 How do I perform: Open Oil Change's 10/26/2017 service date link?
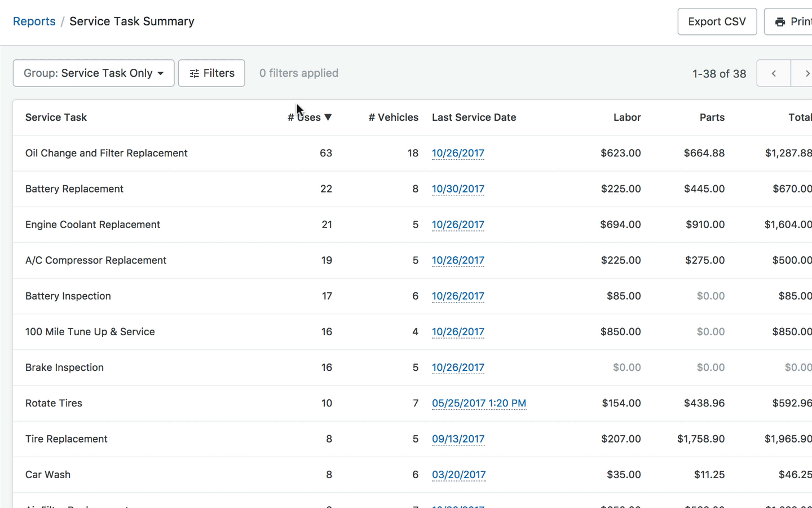click(458, 154)
